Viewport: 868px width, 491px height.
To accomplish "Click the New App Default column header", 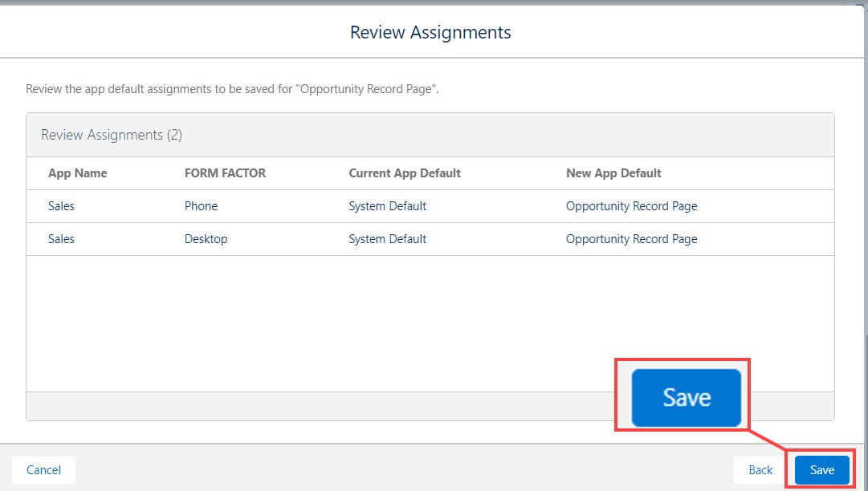I will 613,173.
